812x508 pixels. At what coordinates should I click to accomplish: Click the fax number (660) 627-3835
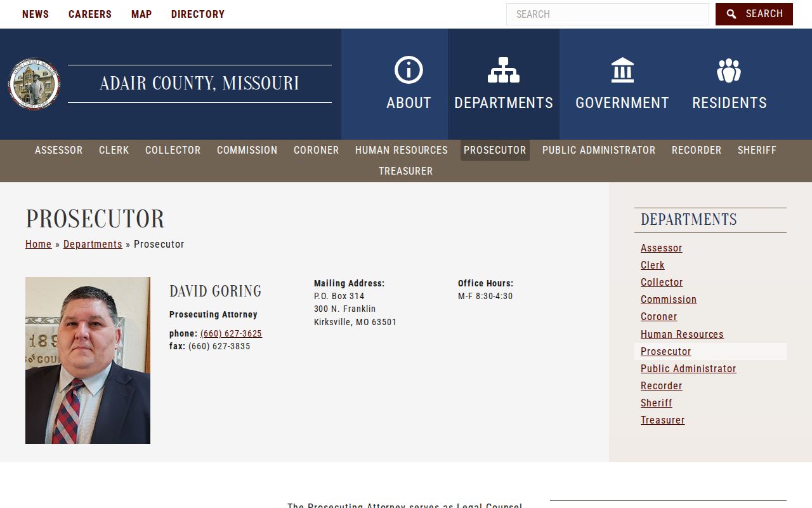219,347
